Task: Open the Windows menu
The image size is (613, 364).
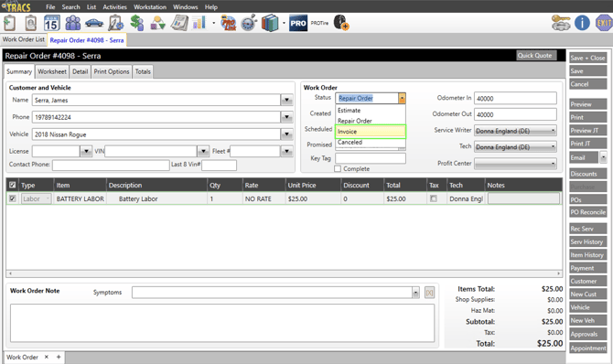Action: [186, 7]
